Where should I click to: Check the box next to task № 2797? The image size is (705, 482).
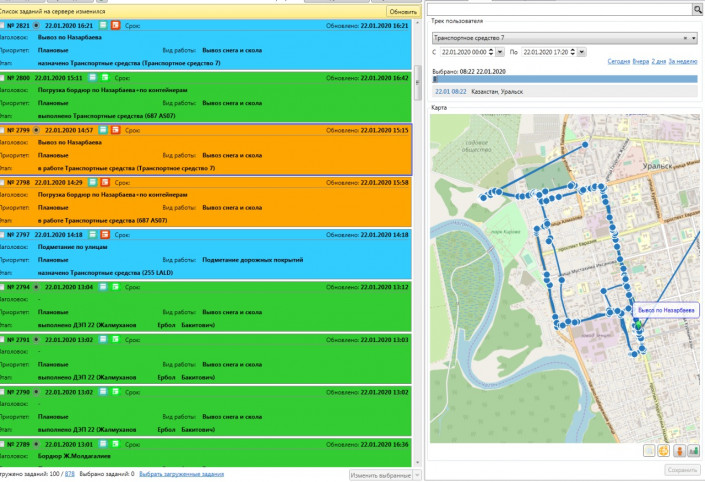click(5, 235)
